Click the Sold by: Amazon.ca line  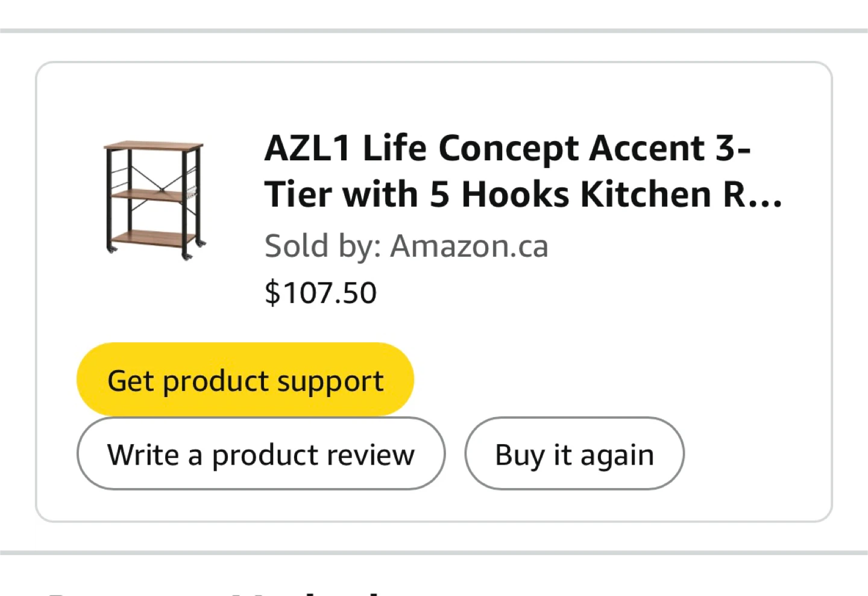pos(406,246)
